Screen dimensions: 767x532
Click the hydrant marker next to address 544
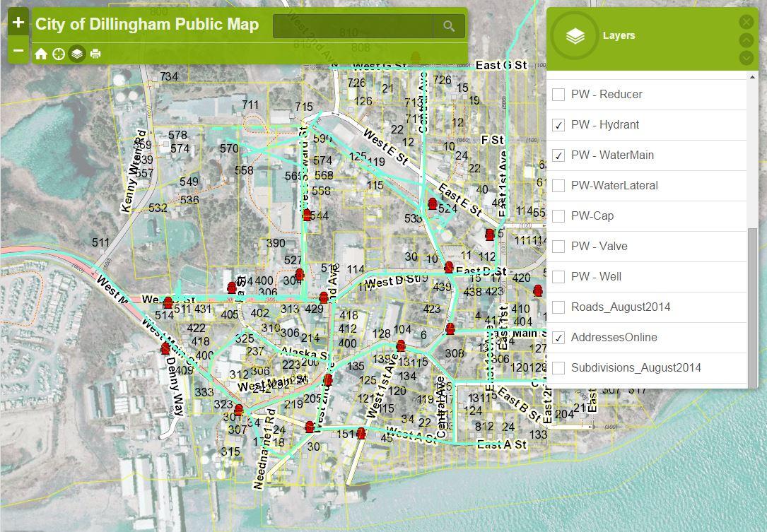click(307, 215)
